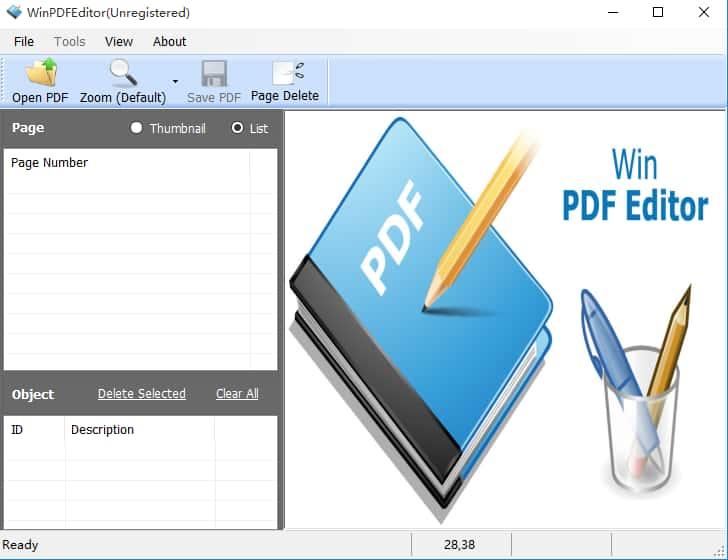
Task: Click the "Open PDF" toolbar label
Action: coord(40,98)
